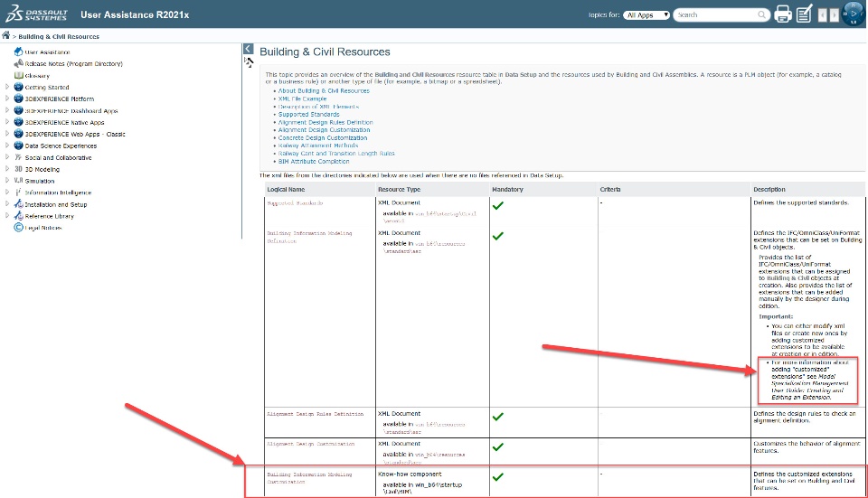Click the locate-in-tree icon below the chevron
This screenshot has width=868, height=498.
[x=249, y=62]
